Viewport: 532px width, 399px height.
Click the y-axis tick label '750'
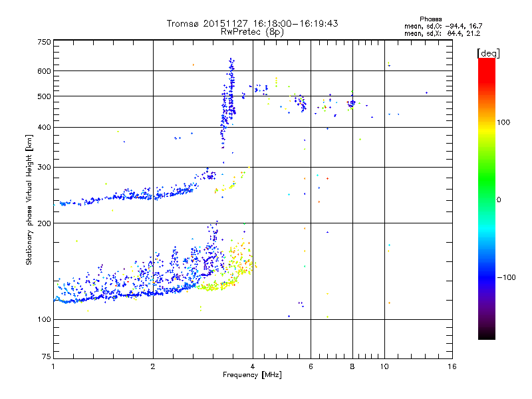click(x=44, y=42)
